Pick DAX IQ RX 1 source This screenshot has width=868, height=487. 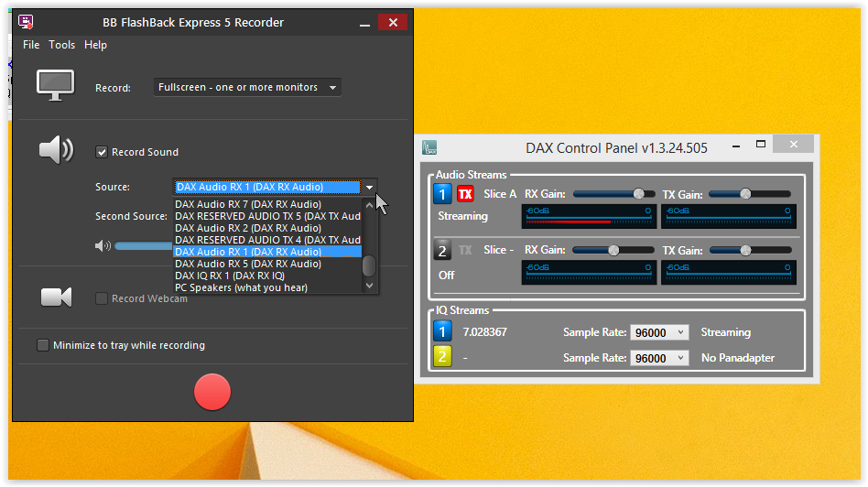(x=267, y=276)
